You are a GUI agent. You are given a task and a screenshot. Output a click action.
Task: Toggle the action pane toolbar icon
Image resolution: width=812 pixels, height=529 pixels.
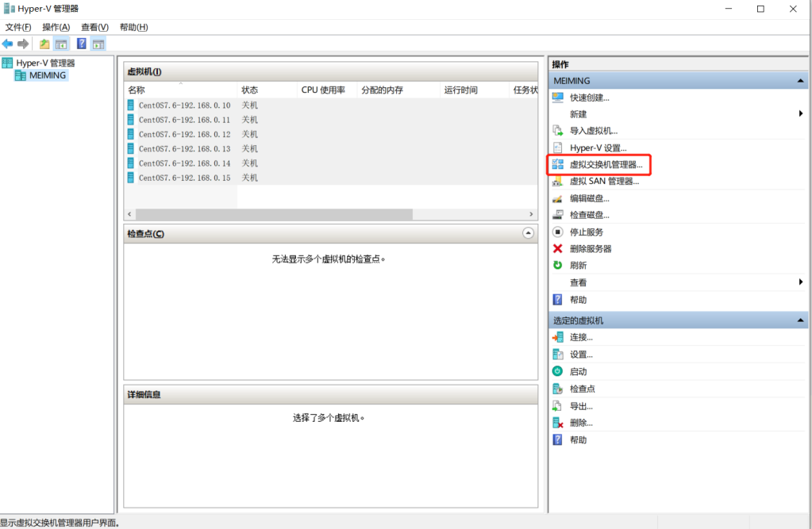coord(98,44)
